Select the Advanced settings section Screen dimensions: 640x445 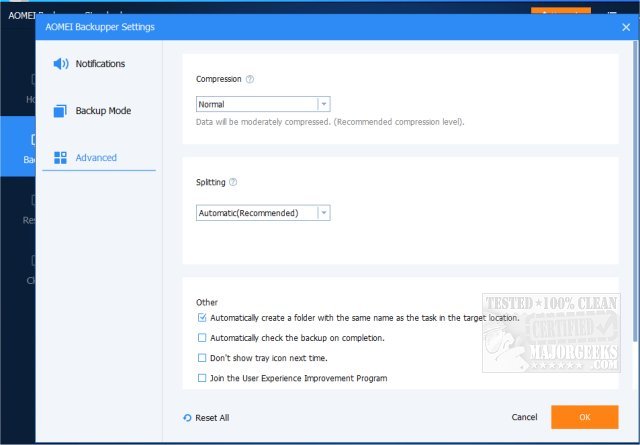[x=99, y=158]
